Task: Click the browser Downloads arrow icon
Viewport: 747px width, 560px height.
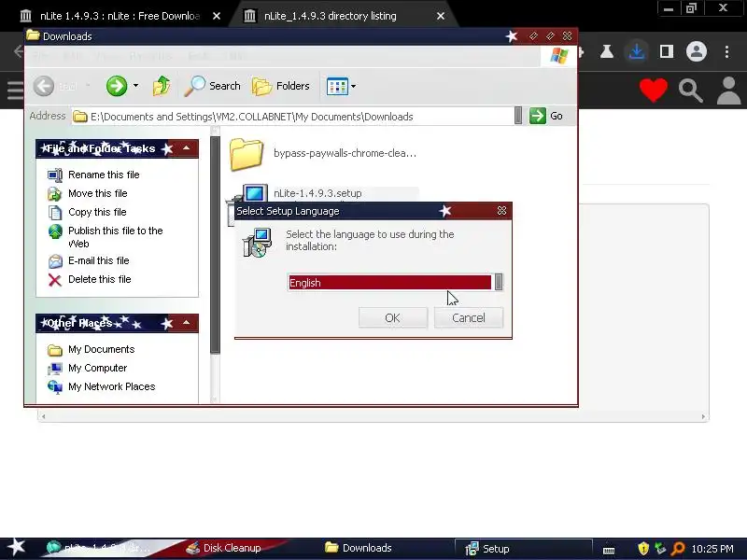Action: (637, 51)
